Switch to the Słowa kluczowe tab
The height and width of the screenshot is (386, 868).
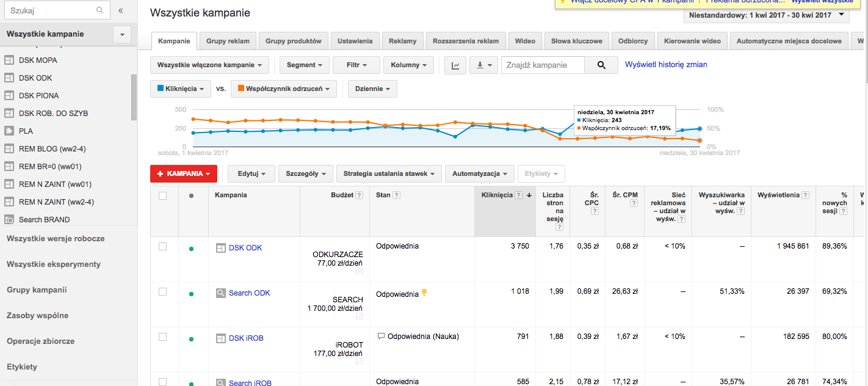pyautogui.click(x=576, y=41)
